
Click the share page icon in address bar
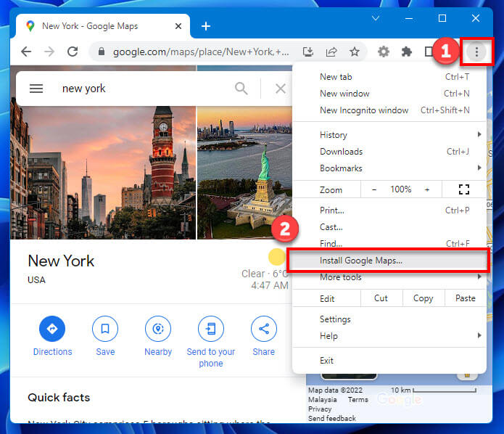pos(331,52)
